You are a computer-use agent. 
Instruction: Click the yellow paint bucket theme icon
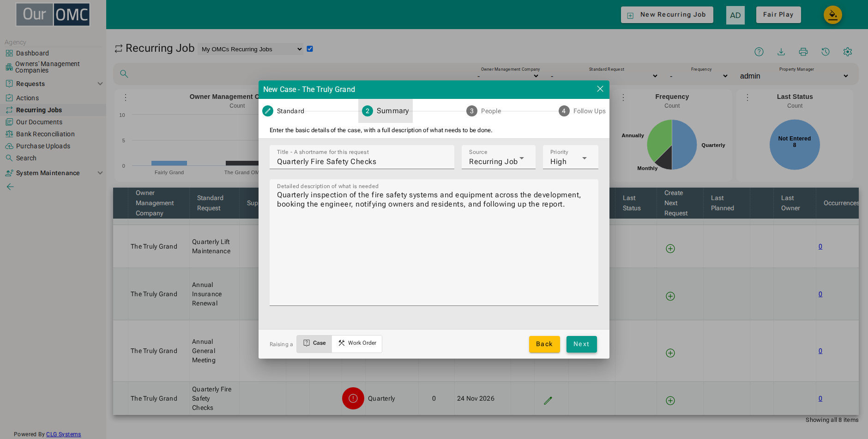833,15
